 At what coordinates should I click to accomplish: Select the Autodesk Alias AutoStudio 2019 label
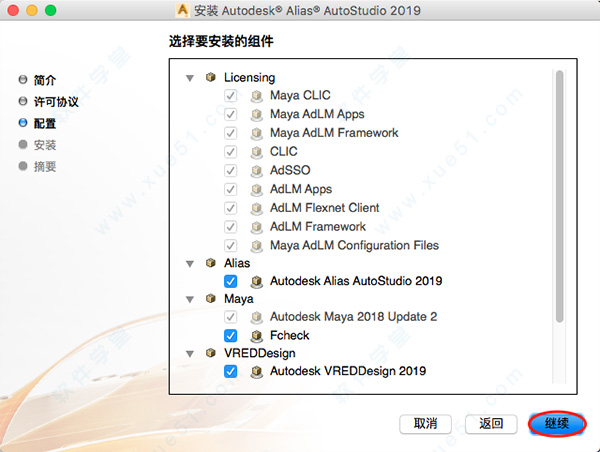click(356, 281)
